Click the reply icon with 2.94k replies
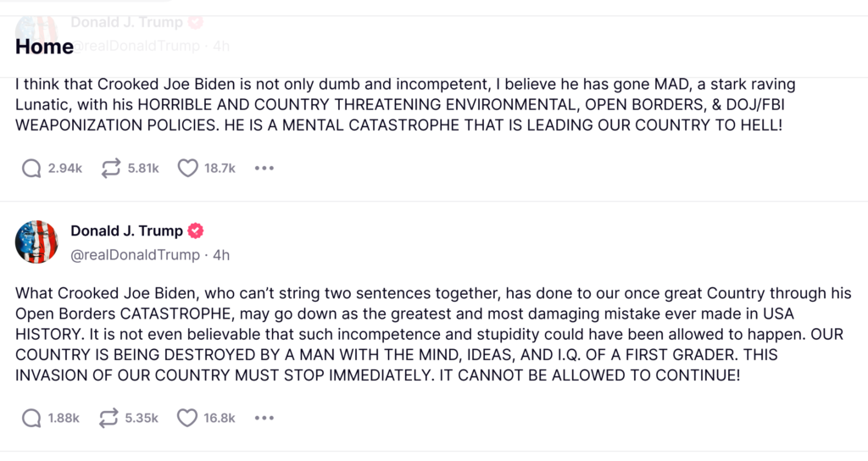The image size is (868, 461). pos(31,169)
